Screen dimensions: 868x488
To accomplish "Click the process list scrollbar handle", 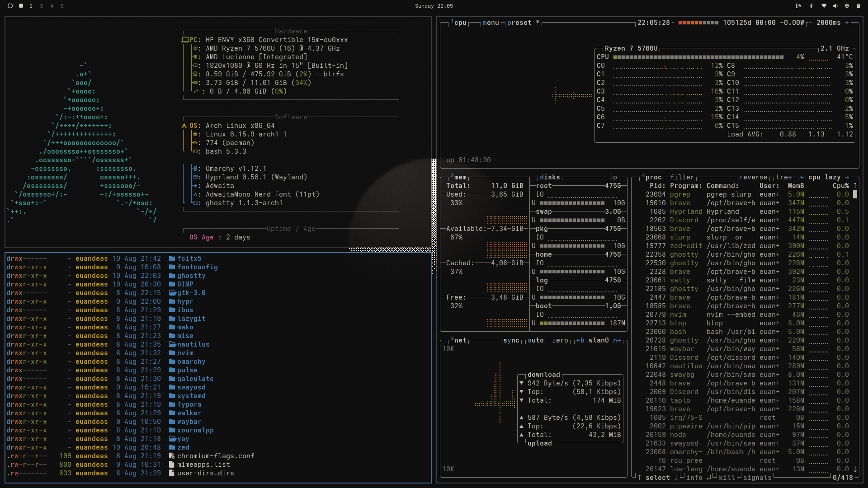I will tap(855, 194).
